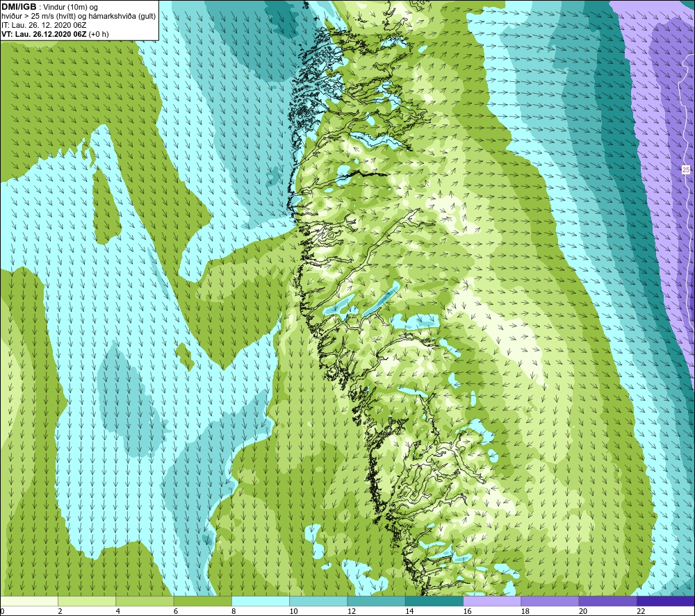Image resolution: width=695 pixels, height=616 pixels.
Task: Click the legend value '8'
Action: click(234, 611)
